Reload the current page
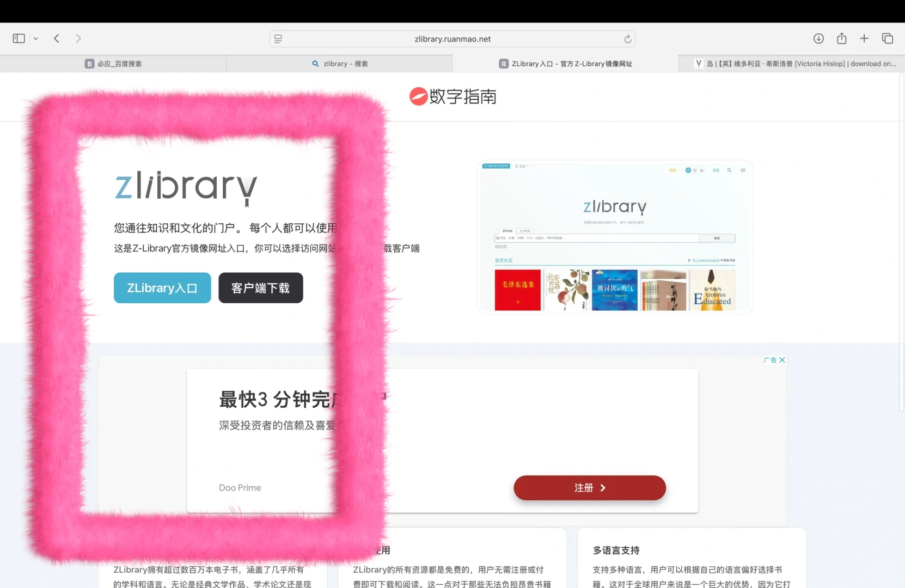905x588 pixels. pyautogui.click(x=627, y=39)
